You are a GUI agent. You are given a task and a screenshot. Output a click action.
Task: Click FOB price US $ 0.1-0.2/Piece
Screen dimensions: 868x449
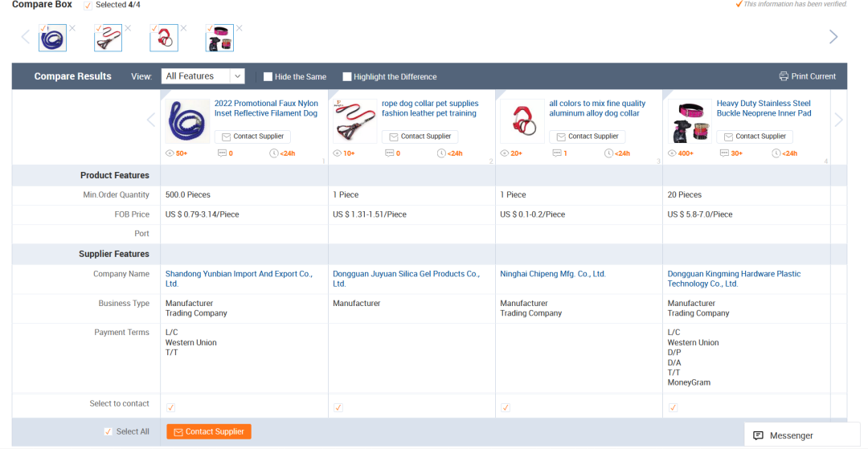533,214
